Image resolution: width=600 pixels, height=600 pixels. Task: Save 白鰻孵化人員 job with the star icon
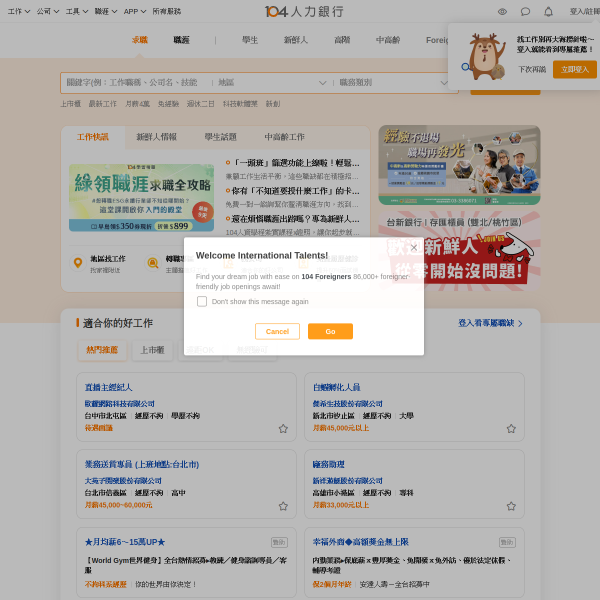click(x=511, y=429)
